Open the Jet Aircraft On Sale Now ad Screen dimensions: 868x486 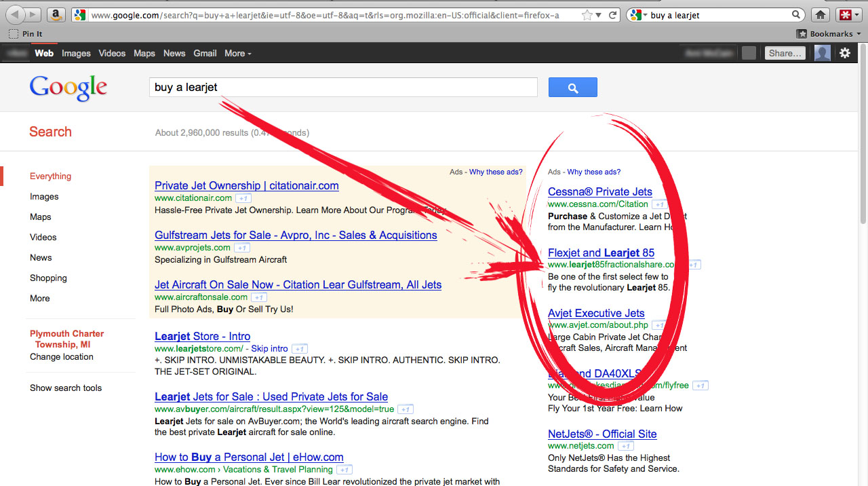(x=298, y=285)
